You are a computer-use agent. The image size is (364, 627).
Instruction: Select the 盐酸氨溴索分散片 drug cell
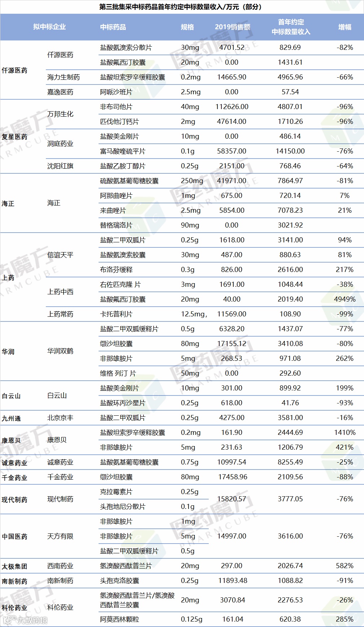pos(126,47)
